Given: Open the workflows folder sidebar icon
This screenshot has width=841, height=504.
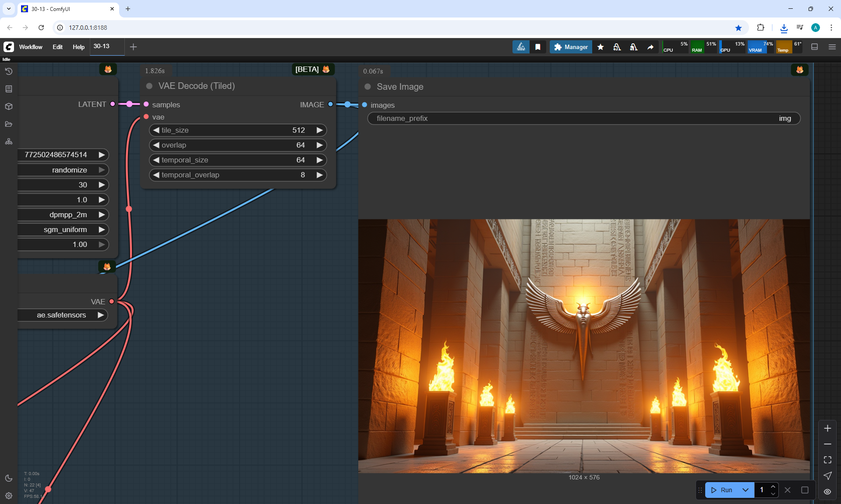Looking at the screenshot, I should tap(9, 124).
